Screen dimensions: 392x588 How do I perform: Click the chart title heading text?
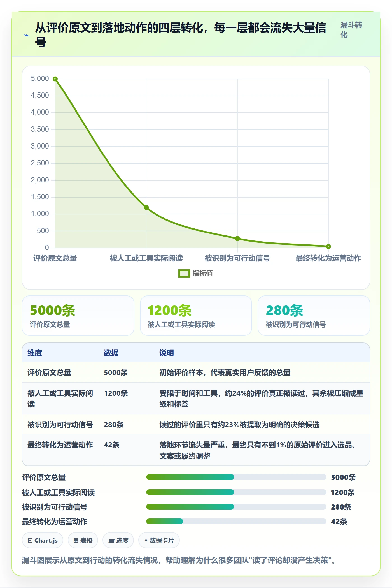point(181,35)
